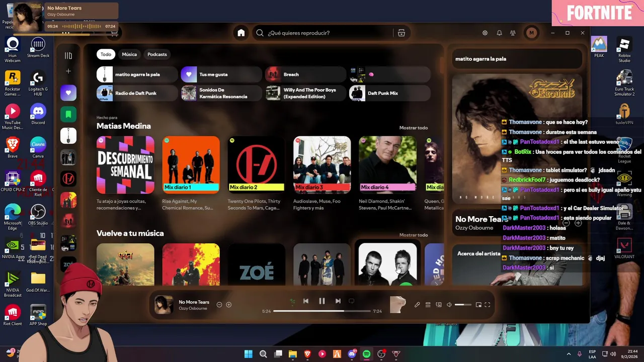
Task: Click Mostrar todo beside Matias Medina
Action: point(414,128)
